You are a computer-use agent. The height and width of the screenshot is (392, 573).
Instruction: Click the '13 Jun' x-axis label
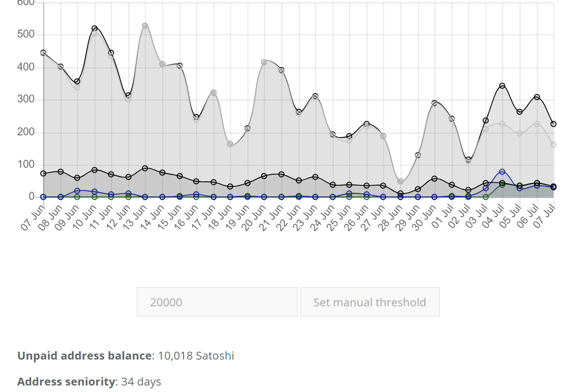[x=135, y=217]
